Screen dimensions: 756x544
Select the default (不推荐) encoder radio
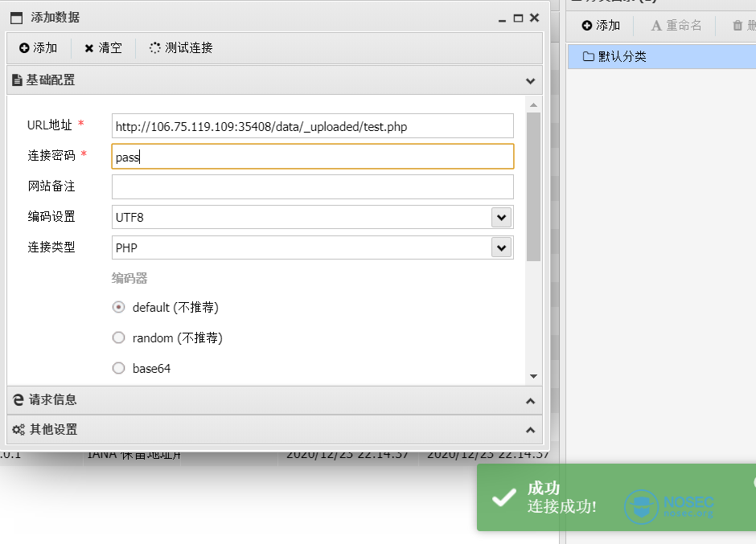[118, 308]
